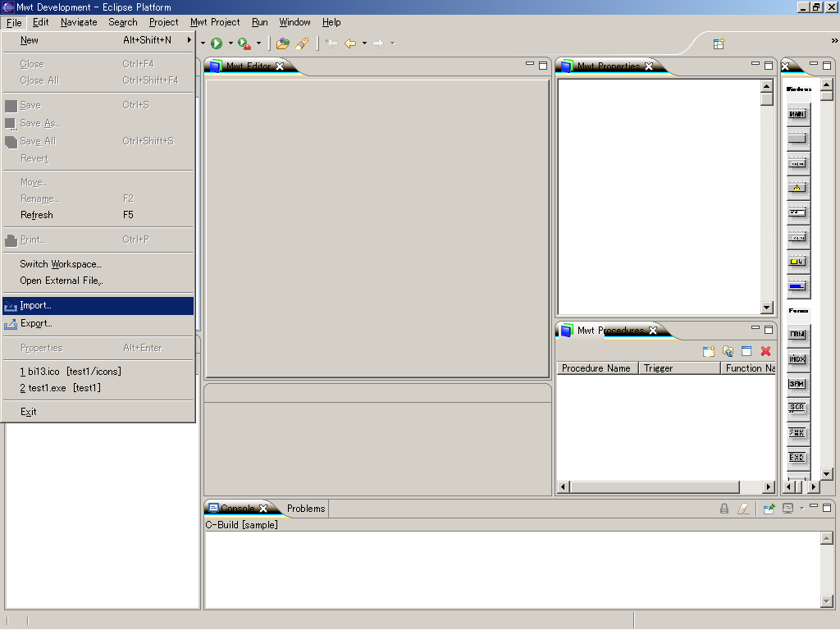The image size is (840, 630).
Task: Open the Back history dropdown arrow
Action: [364, 43]
